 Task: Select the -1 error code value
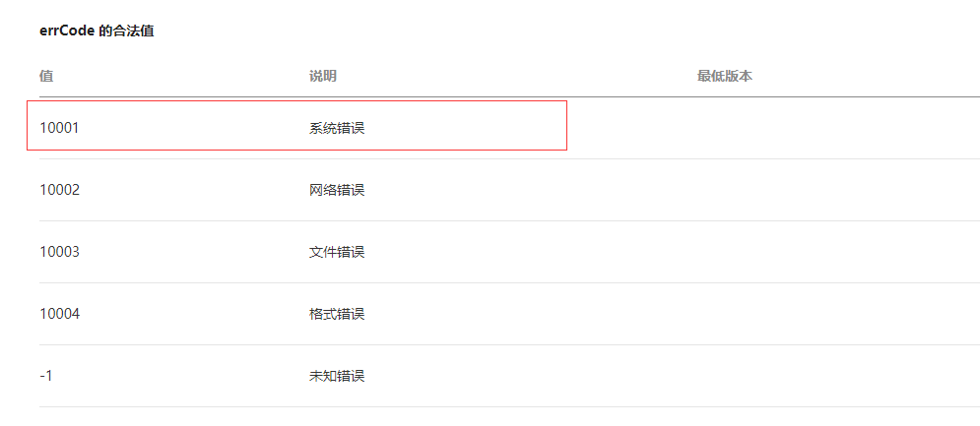pos(47,376)
